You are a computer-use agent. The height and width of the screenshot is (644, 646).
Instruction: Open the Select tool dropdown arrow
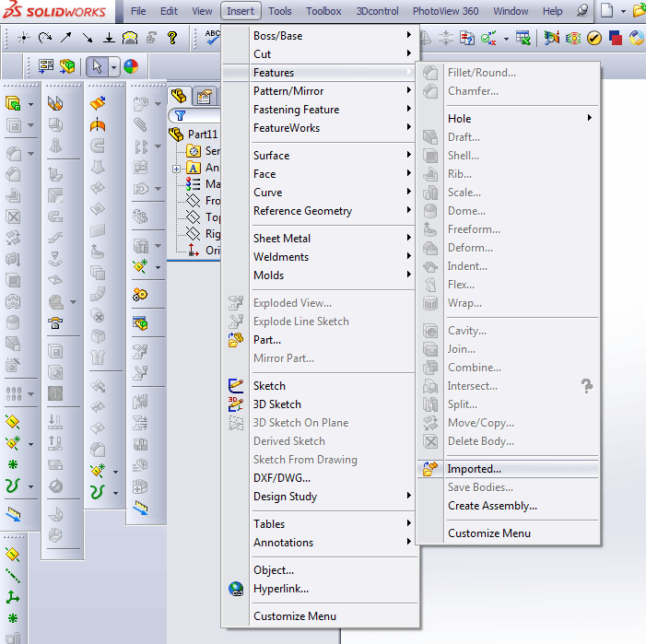coord(113,67)
